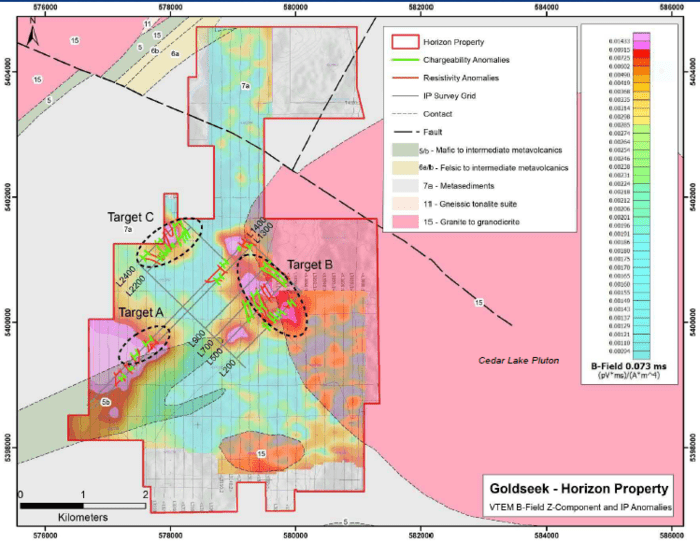The image size is (700, 543).
Task: Click the 'Goldseek - Horizon Property' title
Action: point(579,489)
